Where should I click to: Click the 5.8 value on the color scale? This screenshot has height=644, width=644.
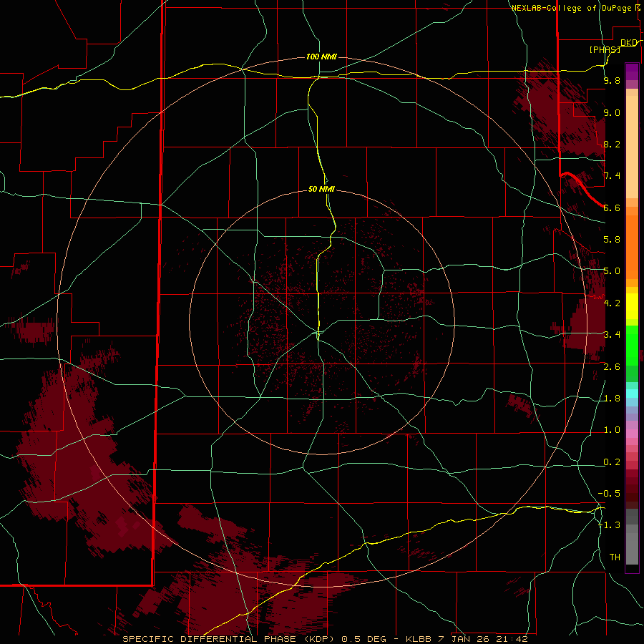pyautogui.click(x=612, y=240)
